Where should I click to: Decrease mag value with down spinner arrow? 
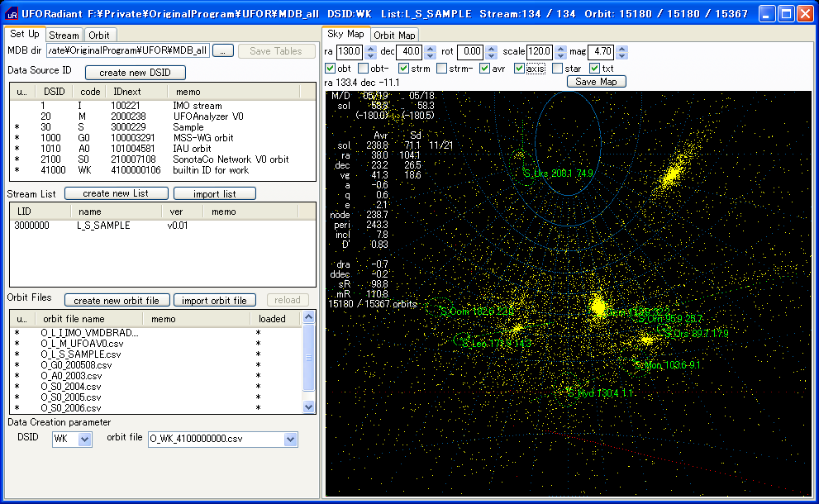point(622,56)
